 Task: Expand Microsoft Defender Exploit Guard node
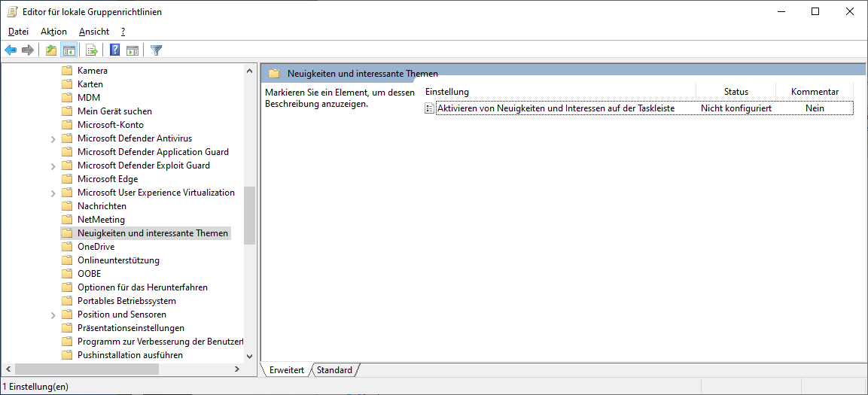coord(53,166)
